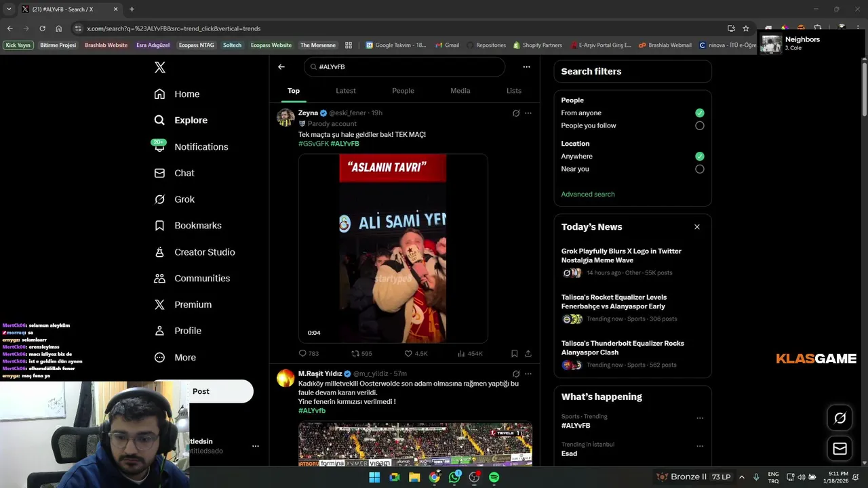Switch to the Lists tab
This screenshot has height=488, width=868.
click(x=514, y=91)
